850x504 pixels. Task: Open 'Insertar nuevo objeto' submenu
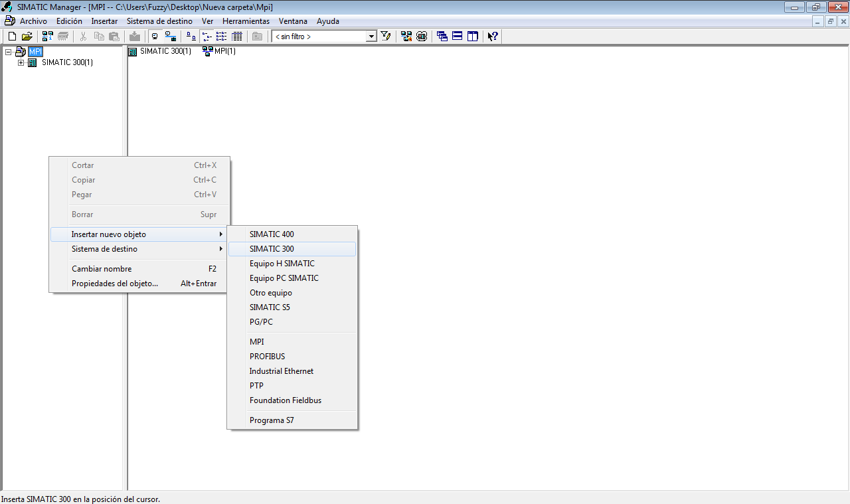pos(139,234)
